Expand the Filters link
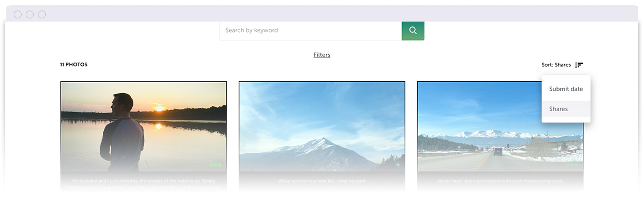 point(321,55)
